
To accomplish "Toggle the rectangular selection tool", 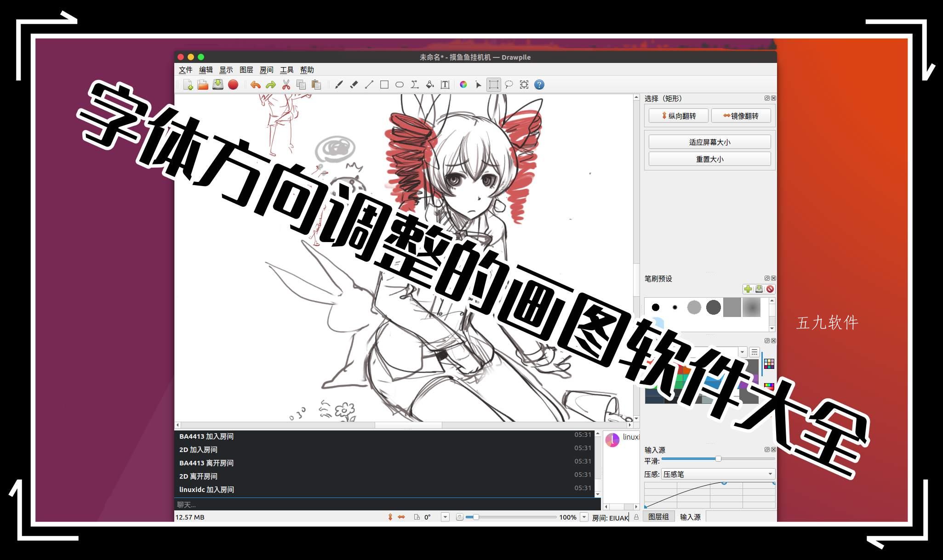I will click(493, 85).
